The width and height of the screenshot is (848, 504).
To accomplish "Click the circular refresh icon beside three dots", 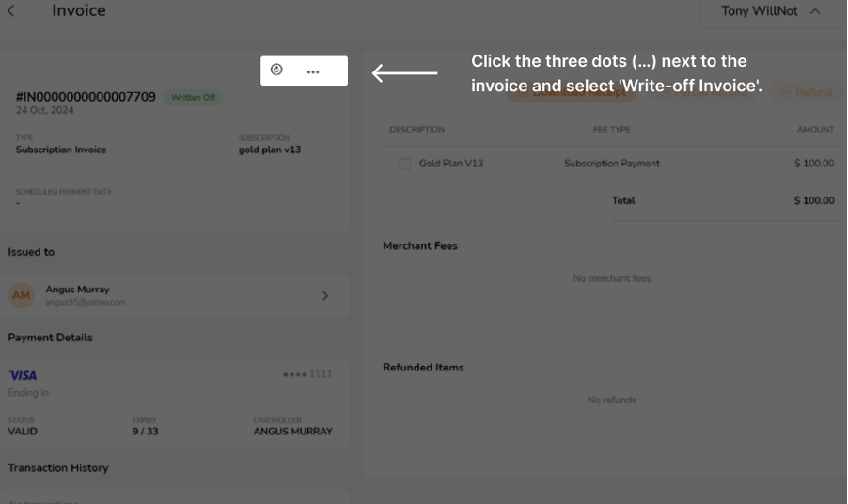I will coord(276,70).
